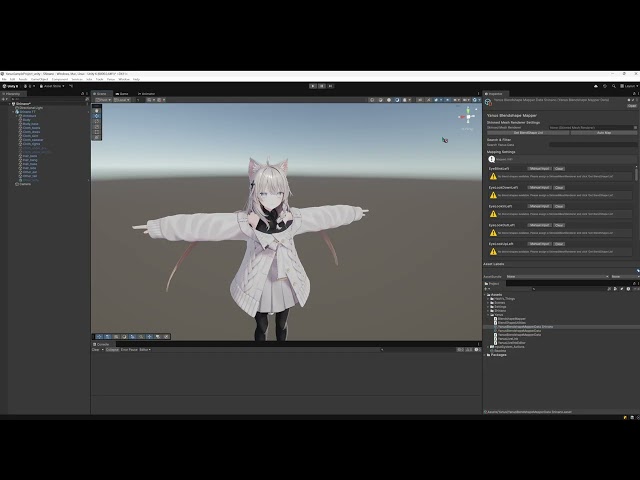Select the Rotate tool in Scene overlay
This screenshot has width=640, height=480.
[97, 121]
